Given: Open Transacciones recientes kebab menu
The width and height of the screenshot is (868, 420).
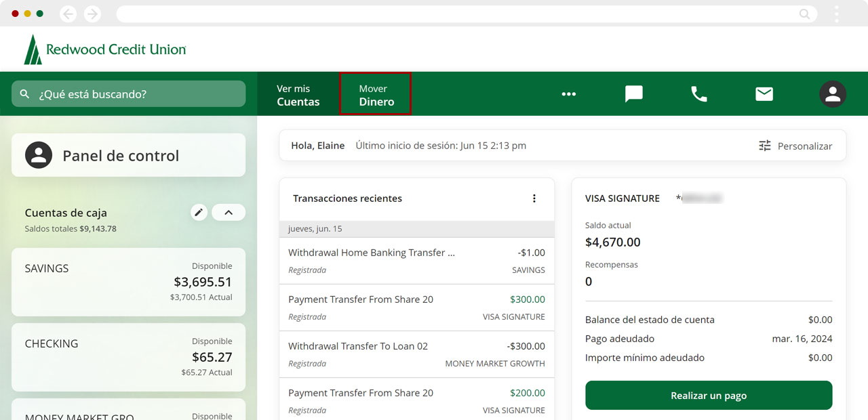Looking at the screenshot, I should (x=534, y=198).
